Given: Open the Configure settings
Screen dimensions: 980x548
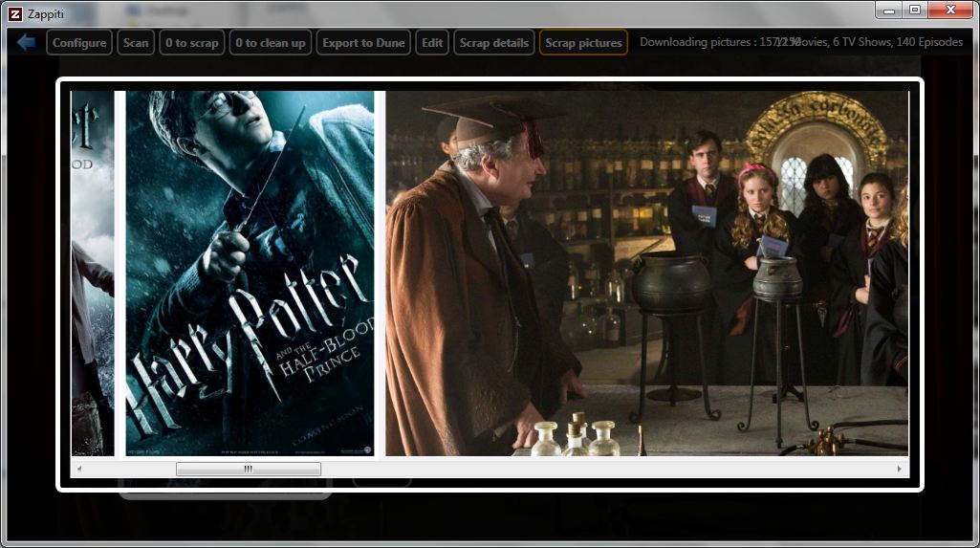Looking at the screenshot, I should (79, 42).
